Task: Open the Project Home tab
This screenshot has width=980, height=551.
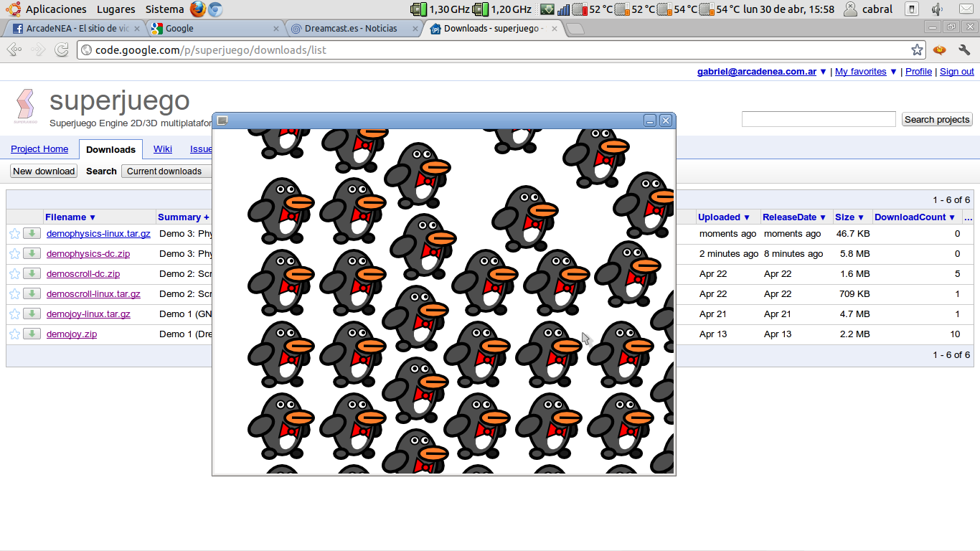Action: pos(39,149)
